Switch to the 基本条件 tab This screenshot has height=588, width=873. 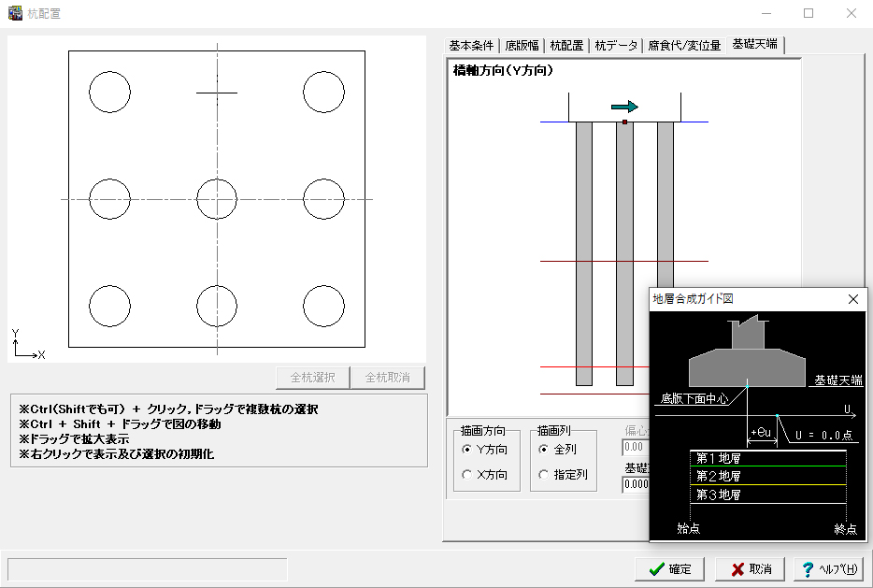[x=472, y=45]
